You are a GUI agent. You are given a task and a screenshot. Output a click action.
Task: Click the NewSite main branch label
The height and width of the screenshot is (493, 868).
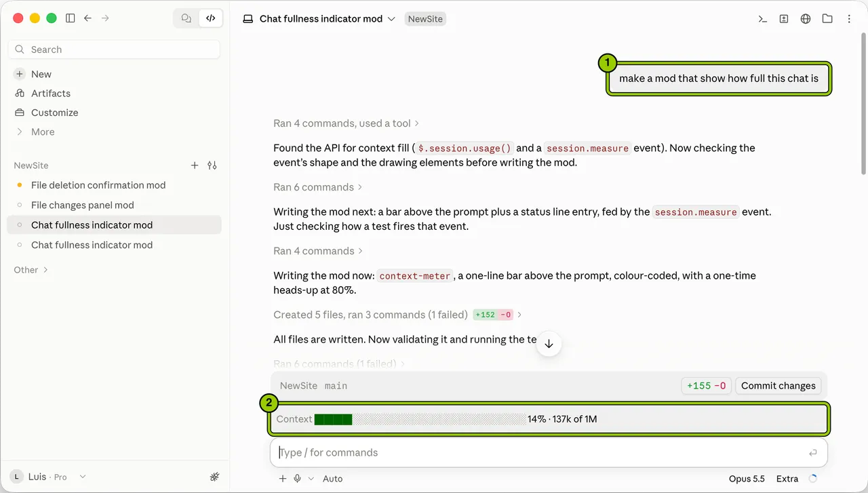click(x=313, y=386)
